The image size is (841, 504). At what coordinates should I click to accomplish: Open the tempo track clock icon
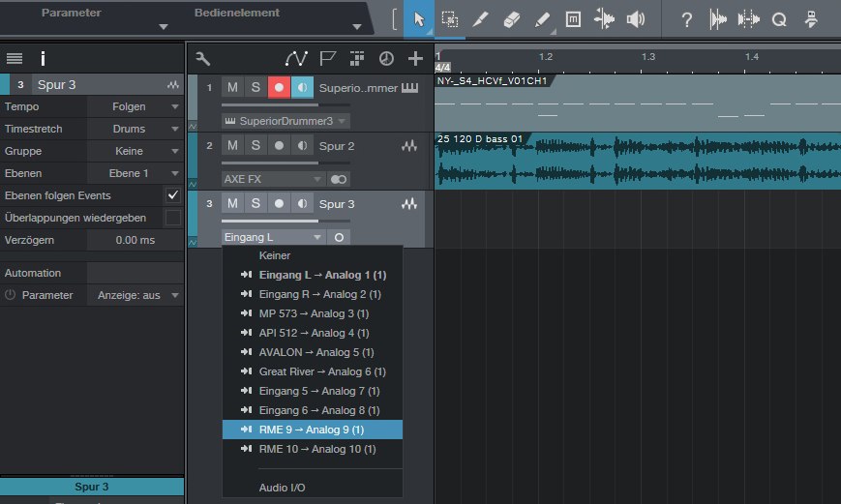click(386, 58)
